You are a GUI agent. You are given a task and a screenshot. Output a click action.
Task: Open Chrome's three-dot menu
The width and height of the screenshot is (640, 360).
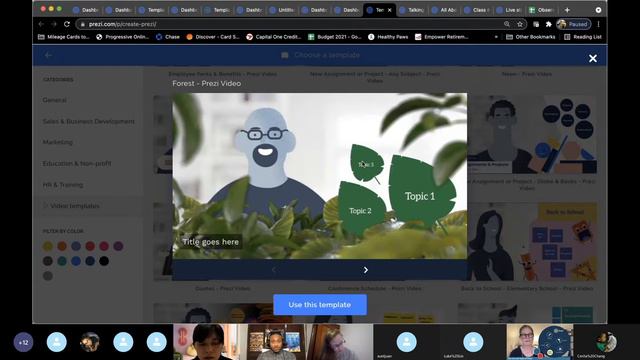[x=598, y=24]
